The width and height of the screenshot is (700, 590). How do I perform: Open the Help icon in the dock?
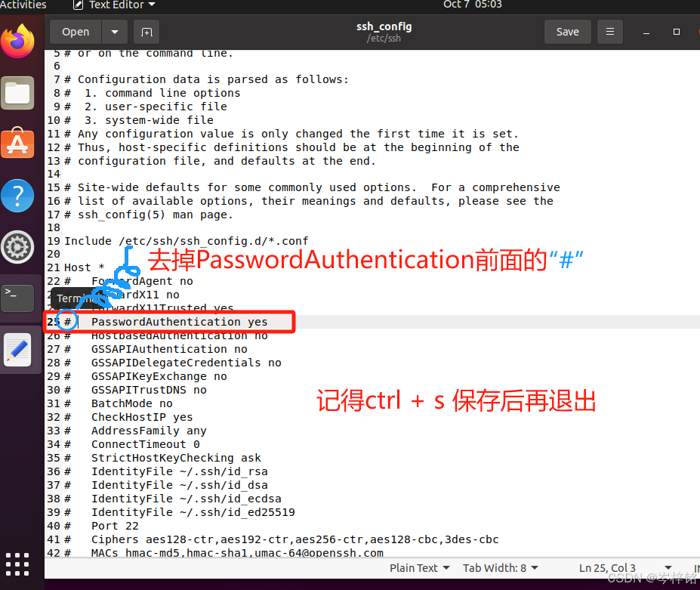pyautogui.click(x=18, y=196)
